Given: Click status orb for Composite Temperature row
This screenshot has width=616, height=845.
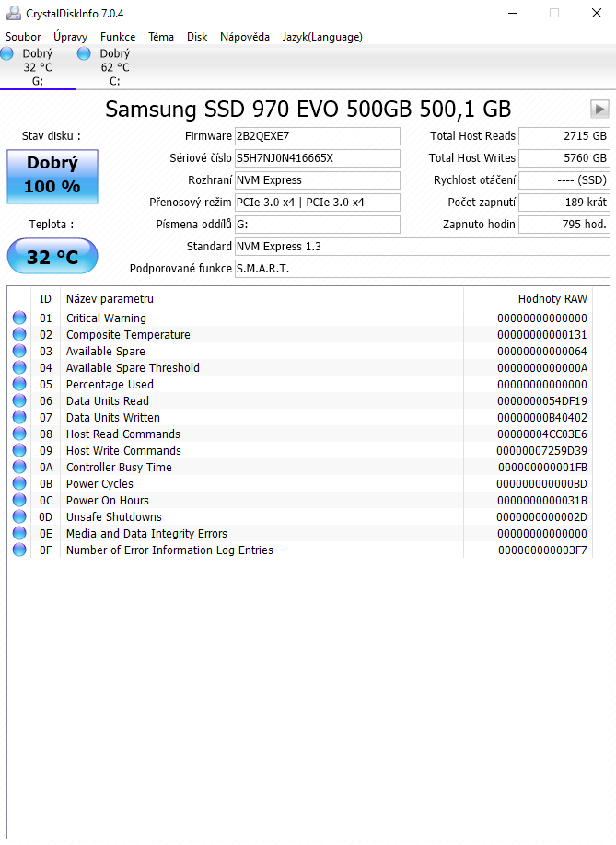Looking at the screenshot, I should pos(19,334).
